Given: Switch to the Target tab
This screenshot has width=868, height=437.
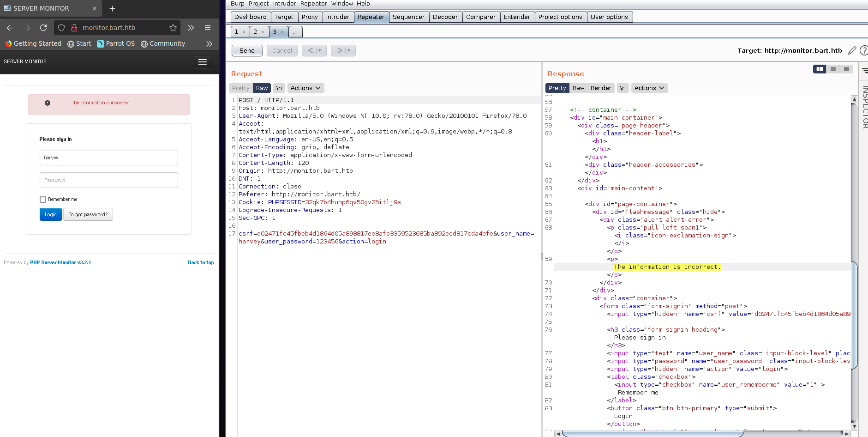Looking at the screenshot, I should [x=284, y=17].
